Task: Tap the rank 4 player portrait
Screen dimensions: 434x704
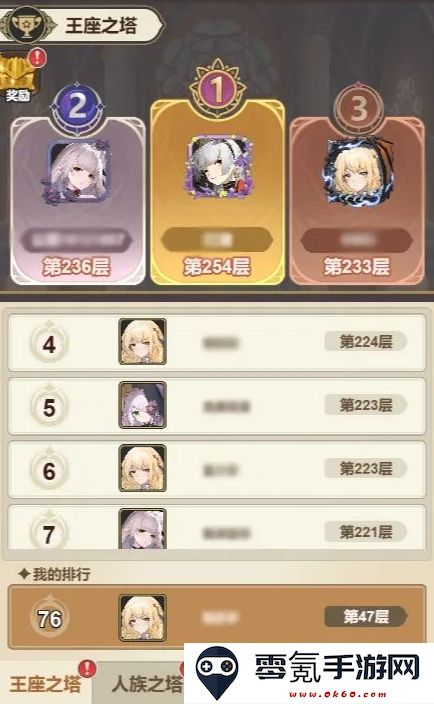Action: coord(142,341)
